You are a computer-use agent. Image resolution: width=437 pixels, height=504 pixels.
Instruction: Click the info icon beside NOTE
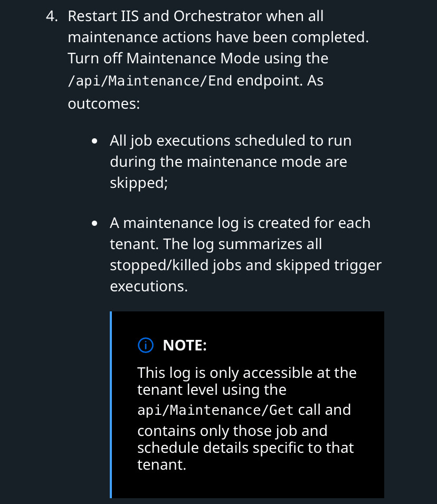(145, 346)
